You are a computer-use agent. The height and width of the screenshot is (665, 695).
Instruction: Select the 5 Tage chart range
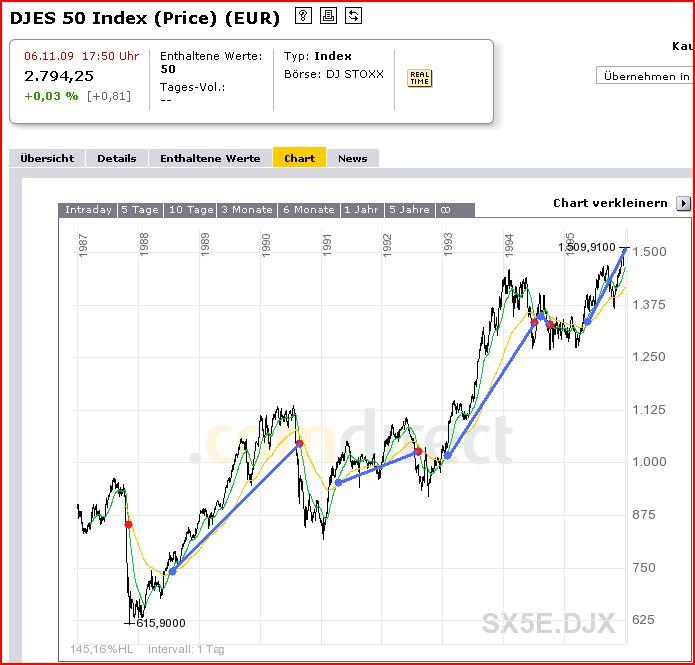tap(140, 210)
